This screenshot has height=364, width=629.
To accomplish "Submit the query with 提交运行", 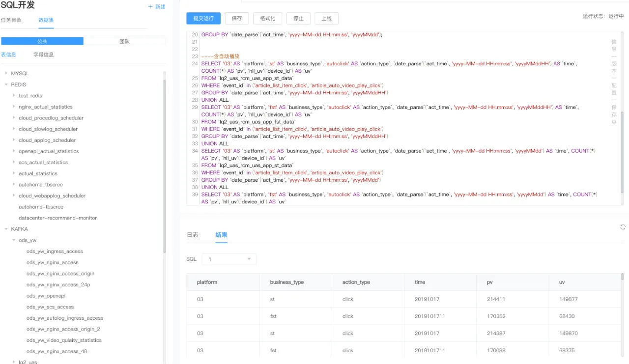I will 203,18.
